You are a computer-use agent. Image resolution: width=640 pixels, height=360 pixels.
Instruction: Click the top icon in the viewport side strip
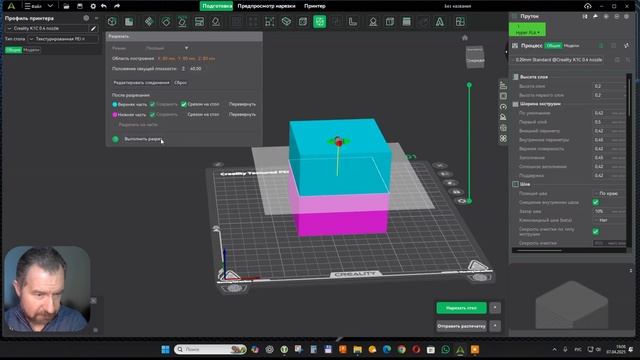[x=503, y=85]
